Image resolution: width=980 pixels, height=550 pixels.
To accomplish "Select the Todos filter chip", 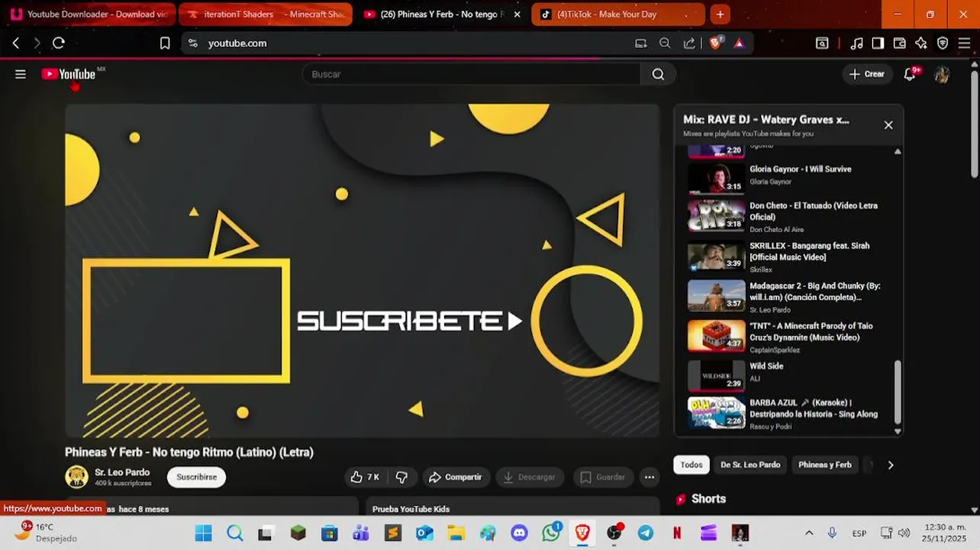I will (x=691, y=464).
